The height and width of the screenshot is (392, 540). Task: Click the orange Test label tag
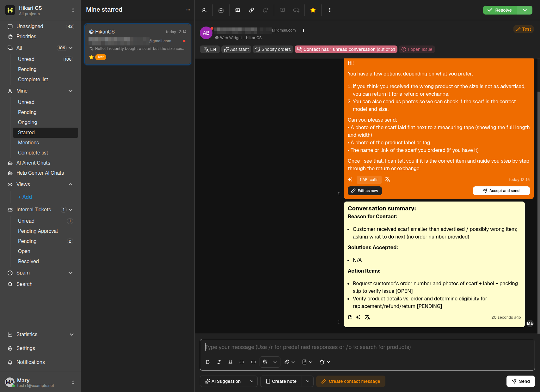click(524, 29)
